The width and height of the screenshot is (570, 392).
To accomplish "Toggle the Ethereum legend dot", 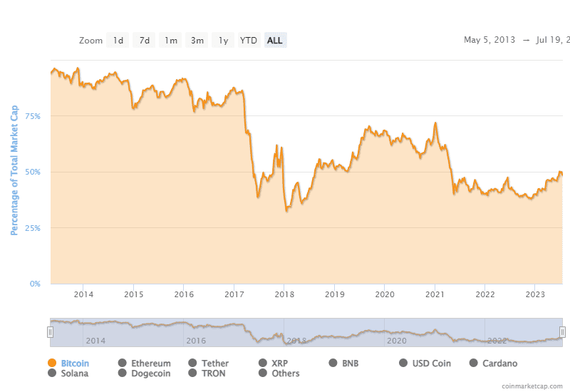I will [x=122, y=363].
